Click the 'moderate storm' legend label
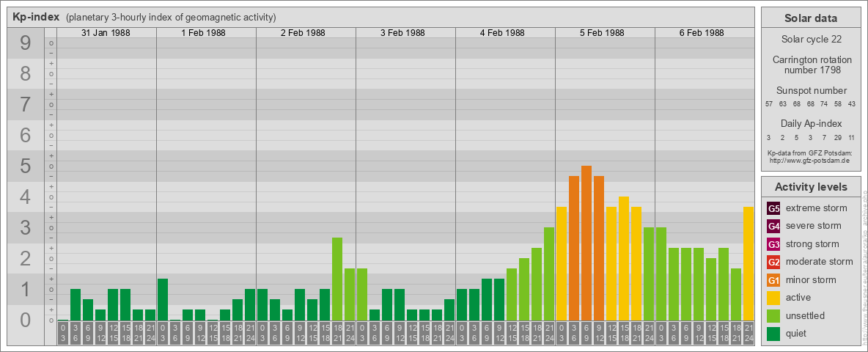This screenshot has height=352, width=868. click(x=820, y=262)
